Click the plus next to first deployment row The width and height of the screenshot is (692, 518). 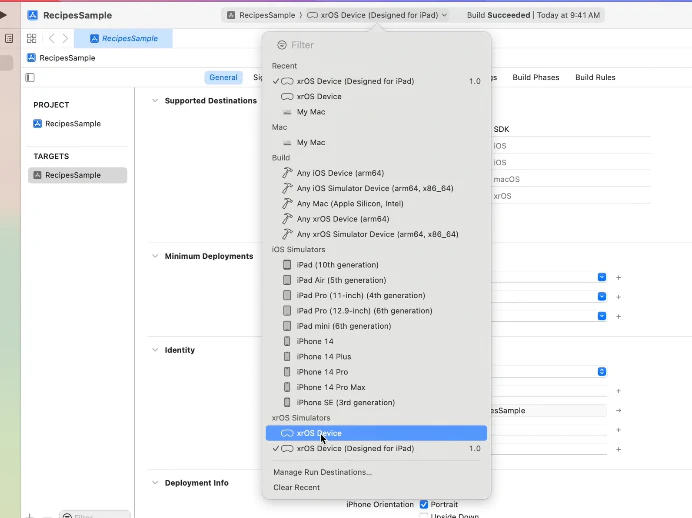click(618, 278)
